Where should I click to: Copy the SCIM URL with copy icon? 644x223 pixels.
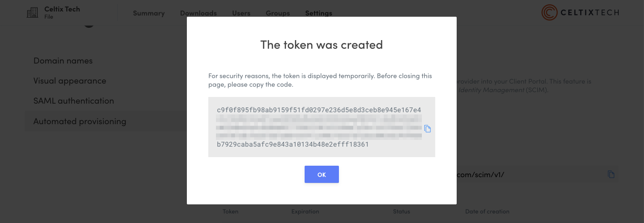611,175
